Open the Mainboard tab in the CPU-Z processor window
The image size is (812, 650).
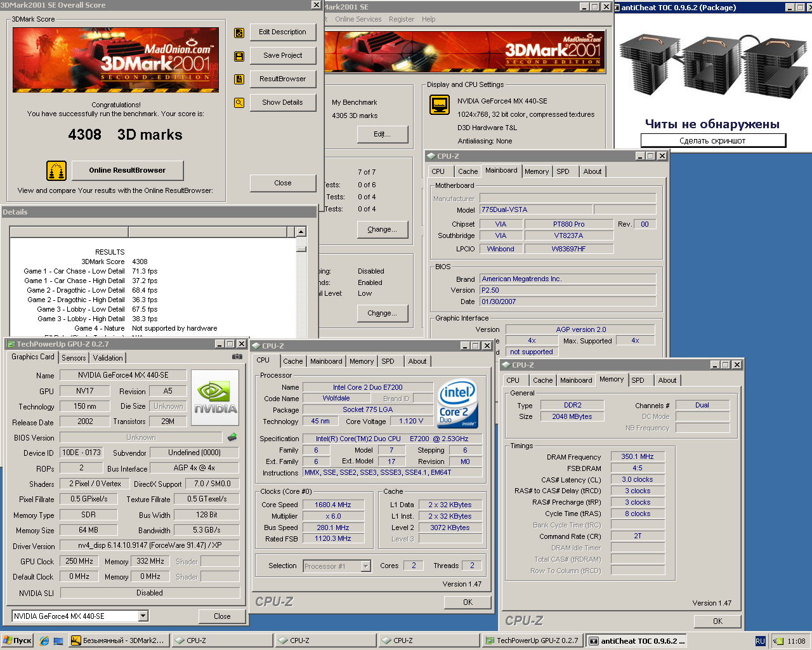(326, 361)
